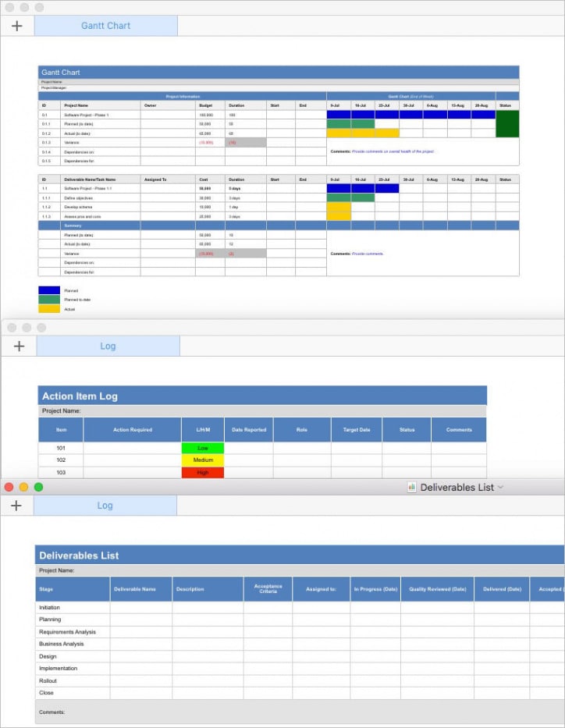565x728 pixels.
Task: Click the green Planned to date swatch
Action: [x=49, y=300]
